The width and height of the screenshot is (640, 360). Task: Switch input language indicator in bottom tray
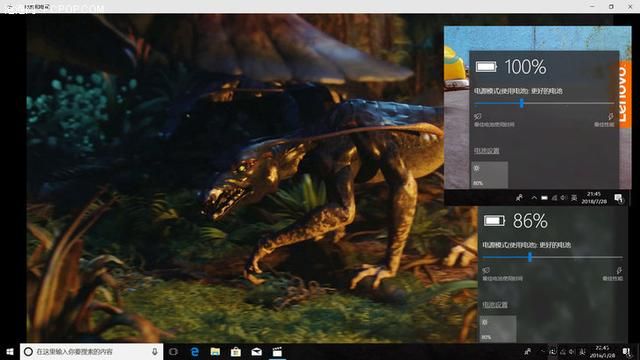tap(582, 351)
